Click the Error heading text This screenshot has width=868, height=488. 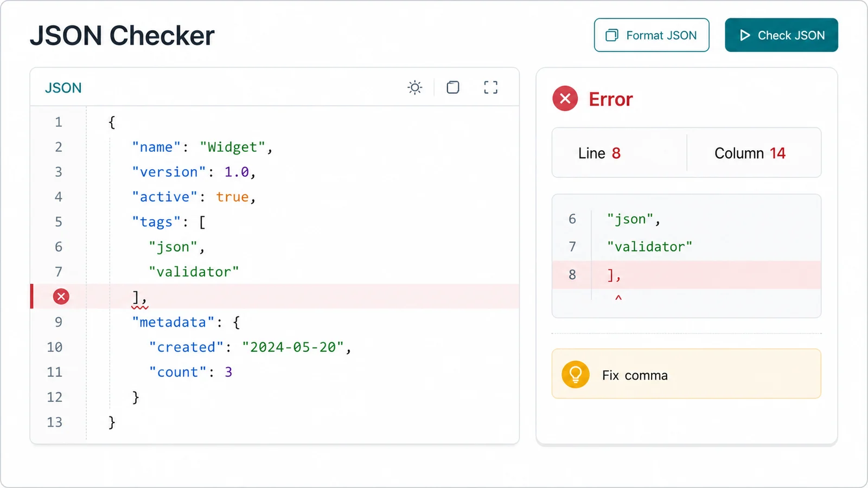611,99
